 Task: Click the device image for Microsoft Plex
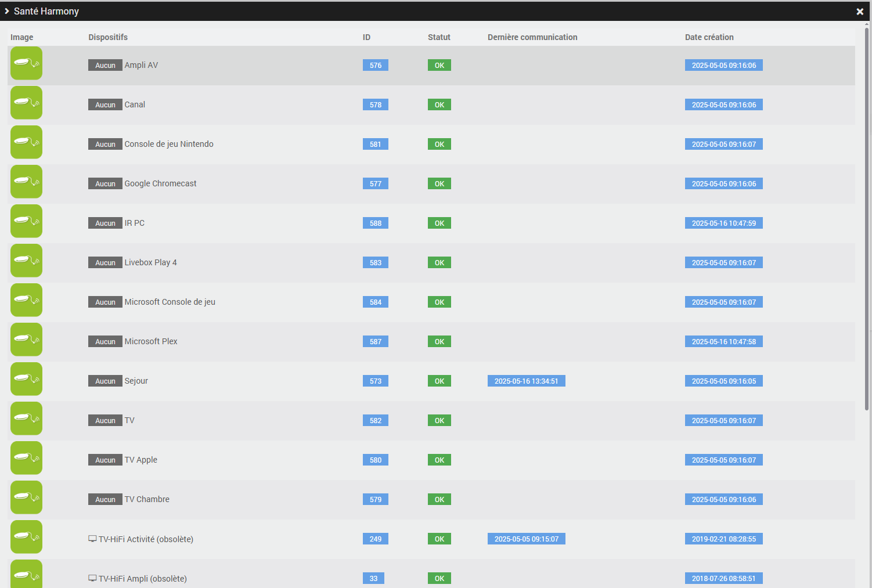pos(26,340)
